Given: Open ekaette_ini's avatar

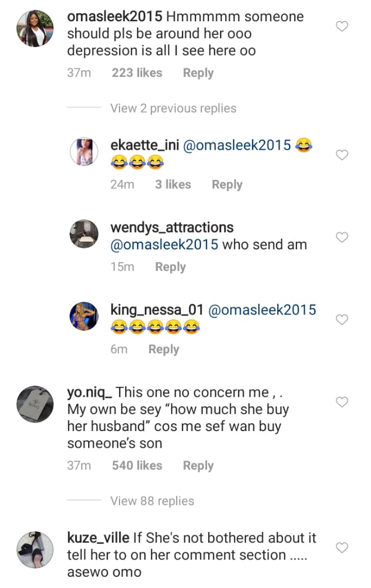Looking at the screenshot, I should [x=84, y=151].
